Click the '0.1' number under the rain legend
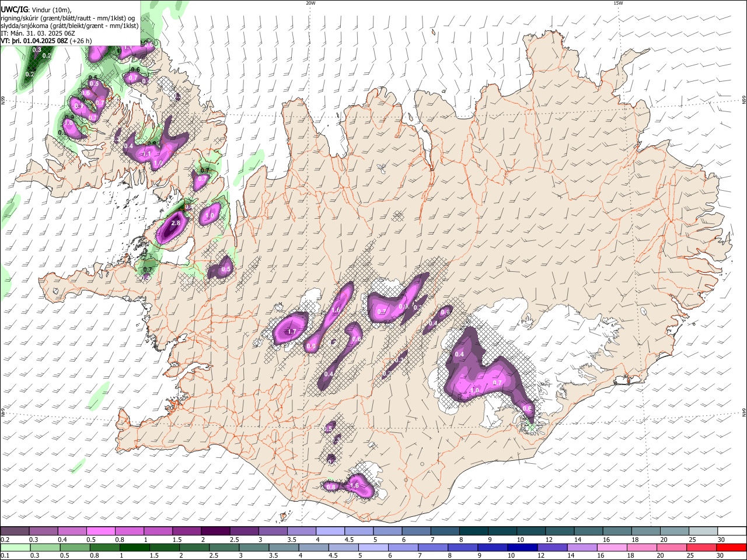 coord(4,555)
